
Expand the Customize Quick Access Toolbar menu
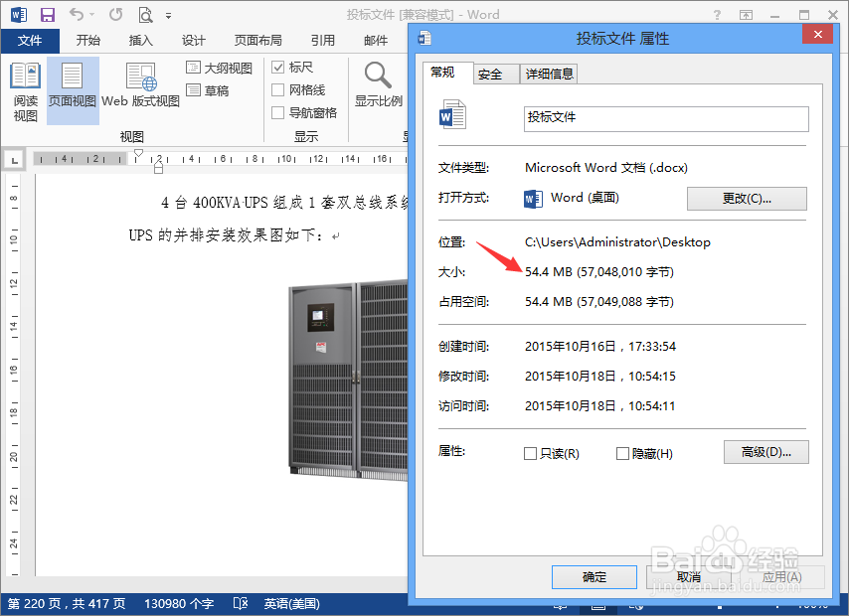tap(166, 14)
